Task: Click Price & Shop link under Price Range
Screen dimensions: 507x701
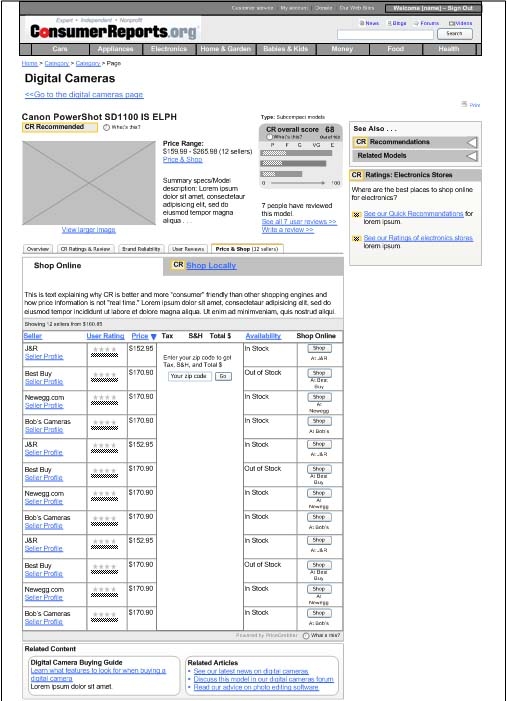Action: tap(182, 160)
